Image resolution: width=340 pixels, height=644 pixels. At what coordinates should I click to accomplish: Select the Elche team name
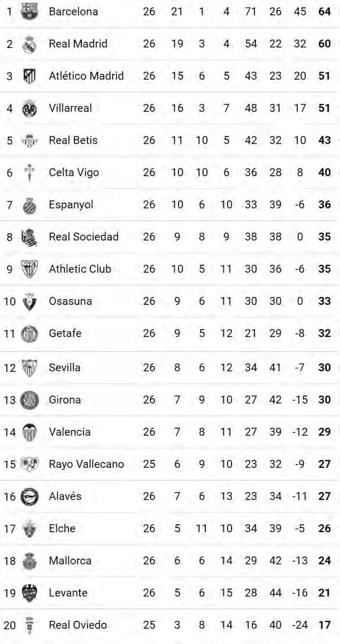click(62, 528)
